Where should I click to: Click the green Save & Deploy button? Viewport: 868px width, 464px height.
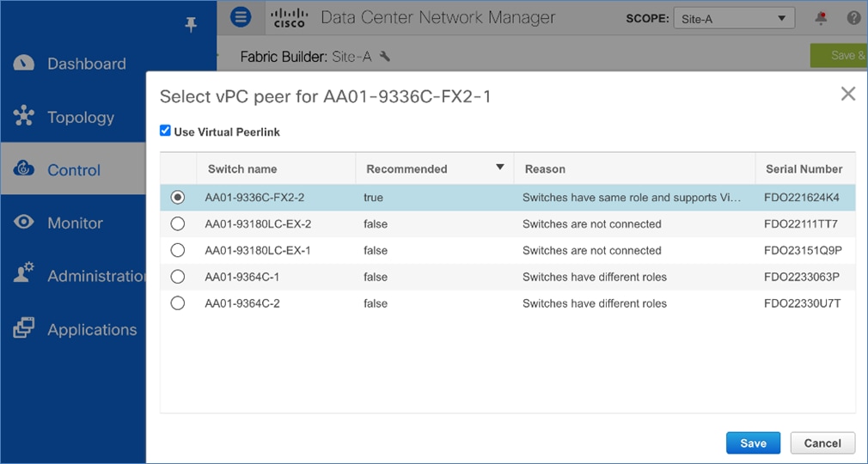coord(839,55)
